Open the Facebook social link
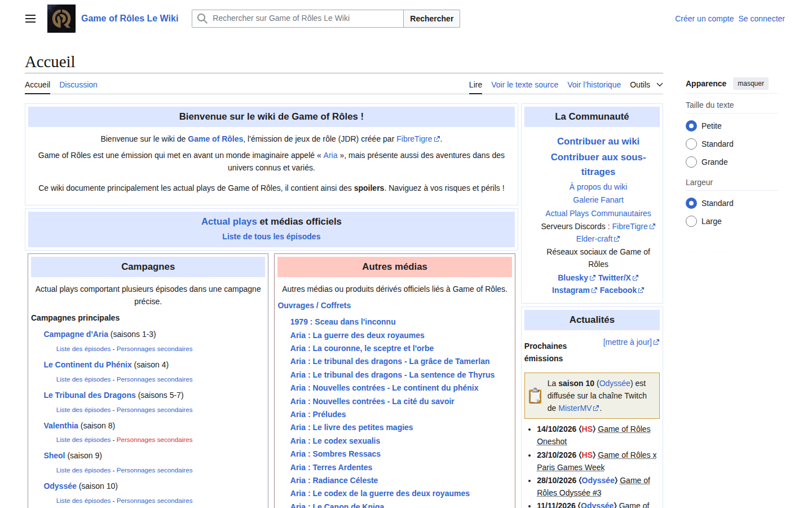 [621, 290]
